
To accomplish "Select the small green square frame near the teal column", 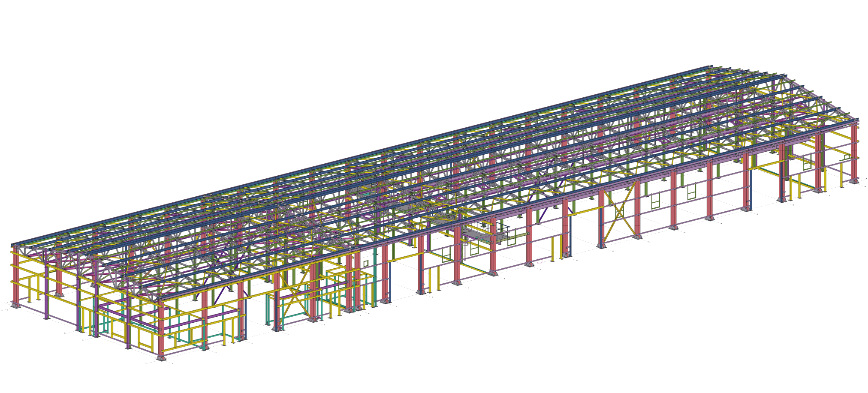I will [x=366, y=263].
